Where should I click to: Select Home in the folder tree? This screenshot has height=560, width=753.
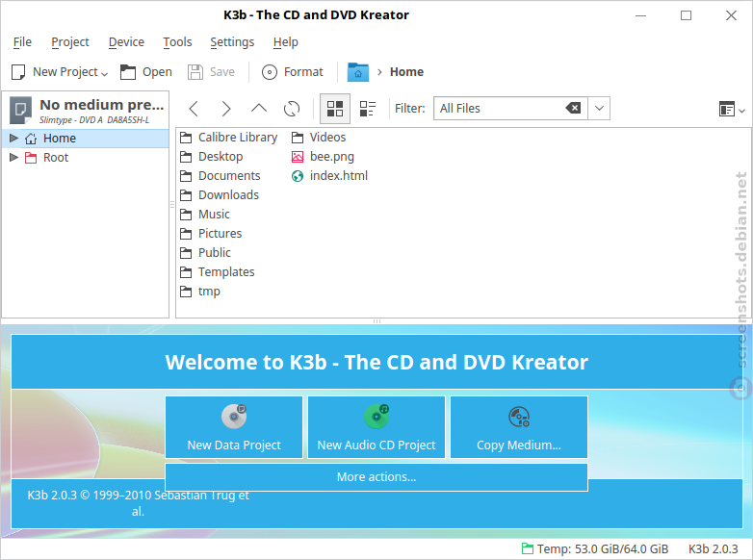(59, 139)
